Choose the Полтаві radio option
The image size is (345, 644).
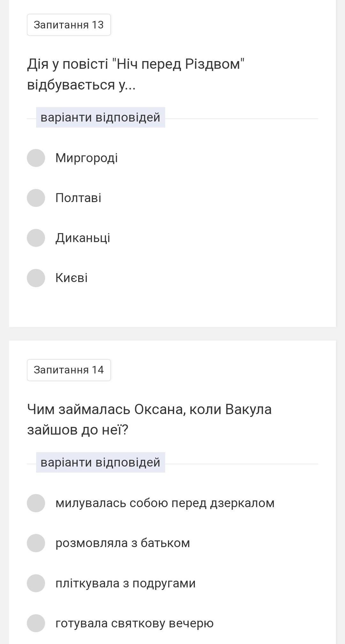pyautogui.click(x=36, y=198)
